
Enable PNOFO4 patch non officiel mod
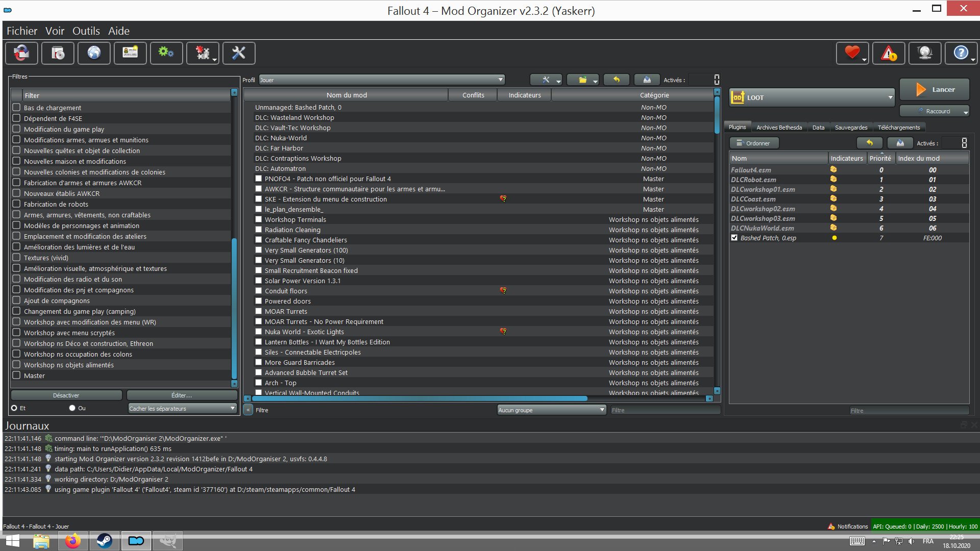point(258,179)
